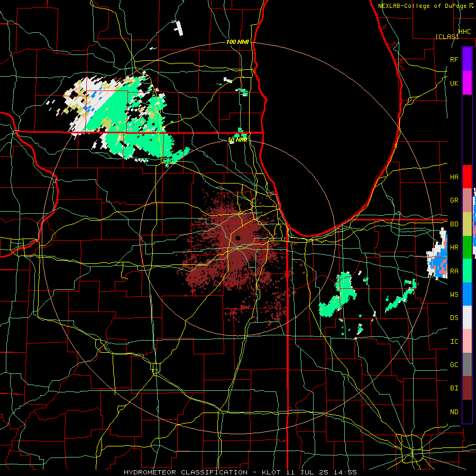Click the DS legend label
Screen dimensions: 476x476
pyautogui.click(x=454, y=318)
